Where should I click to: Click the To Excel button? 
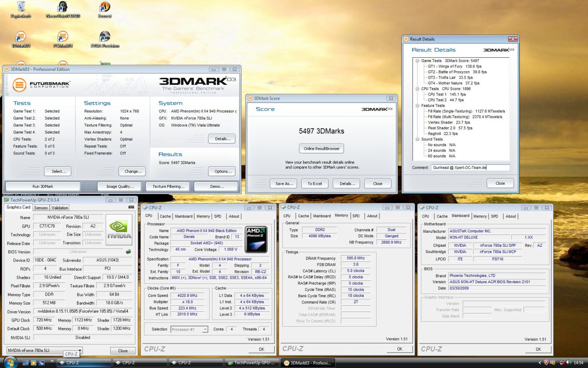[x=315, y=184]
